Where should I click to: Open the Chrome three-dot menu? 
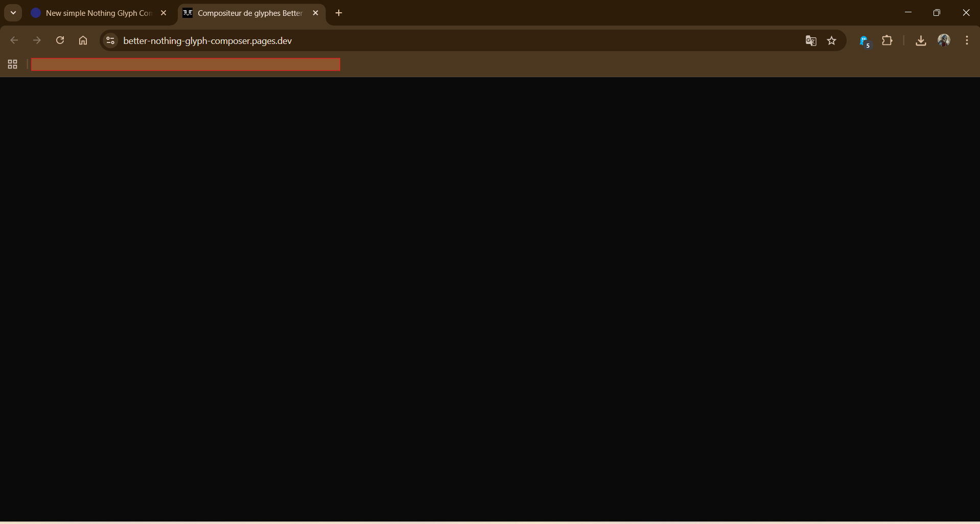(967, 40)
